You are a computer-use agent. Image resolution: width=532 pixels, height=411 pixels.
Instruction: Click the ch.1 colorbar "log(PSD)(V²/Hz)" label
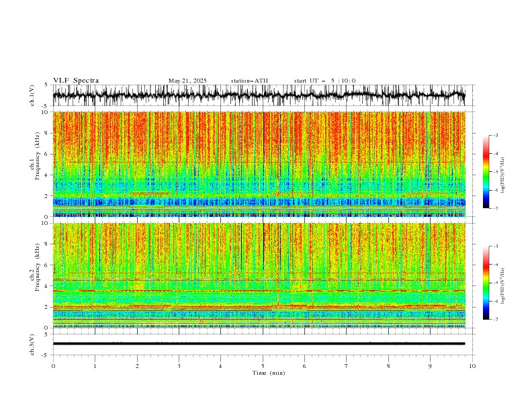pos(502,175)
